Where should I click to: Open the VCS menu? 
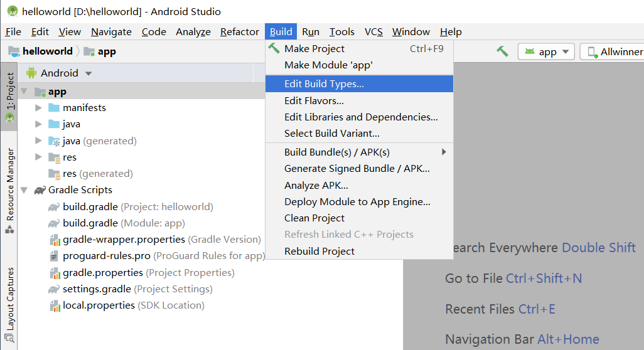tap(373, 31)
